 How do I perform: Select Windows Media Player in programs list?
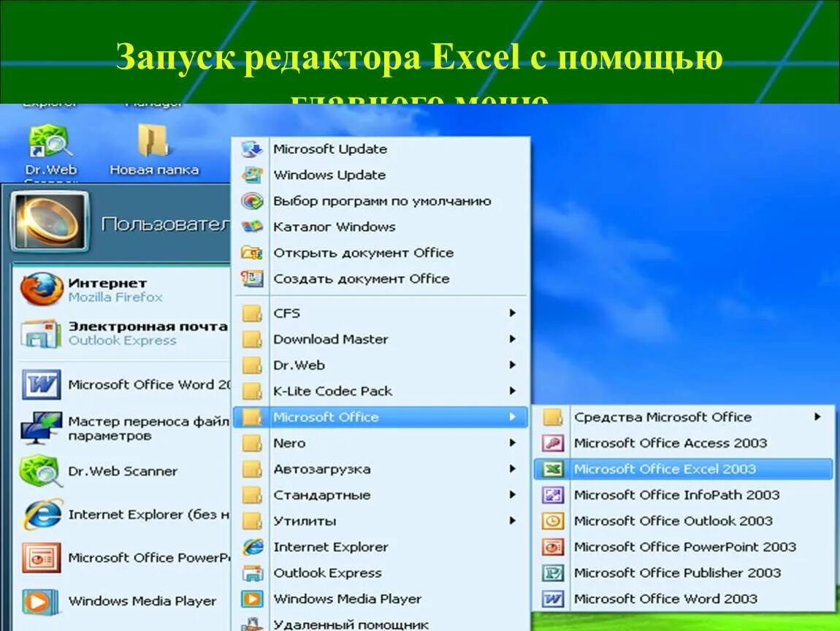[x=381, y=599]
